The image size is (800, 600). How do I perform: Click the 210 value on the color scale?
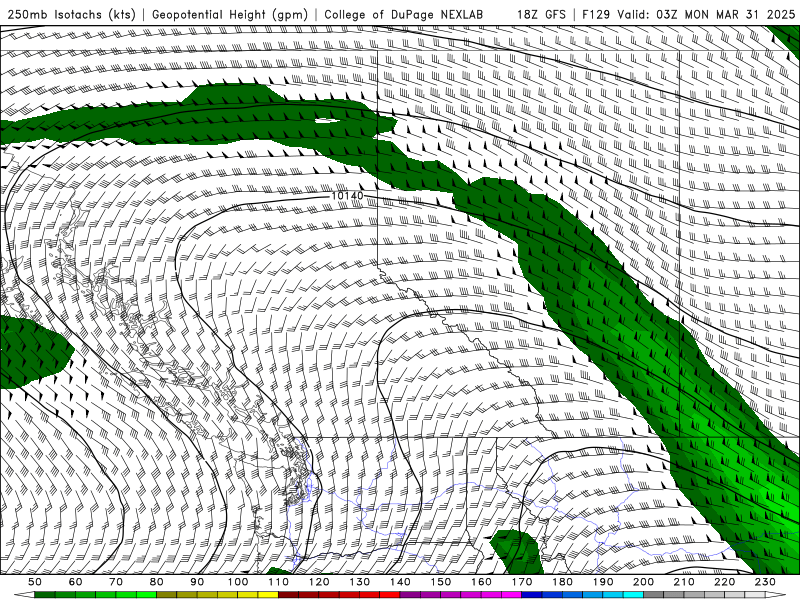684,582
